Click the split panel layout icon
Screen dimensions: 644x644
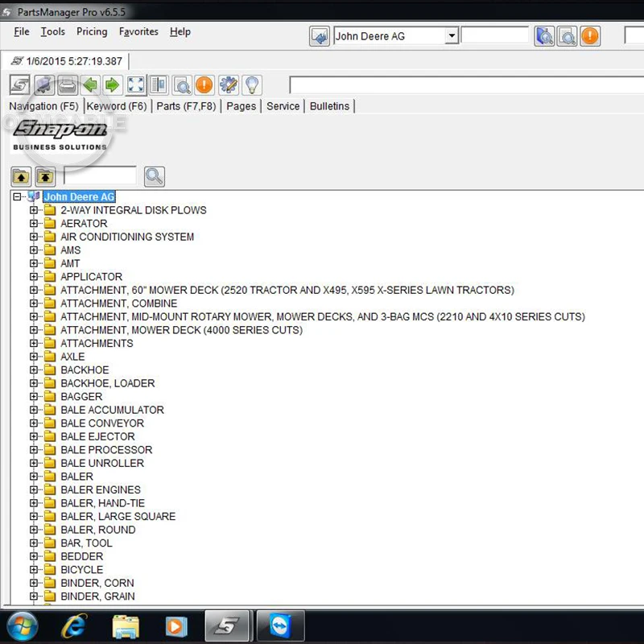click(x=159, y=85)
